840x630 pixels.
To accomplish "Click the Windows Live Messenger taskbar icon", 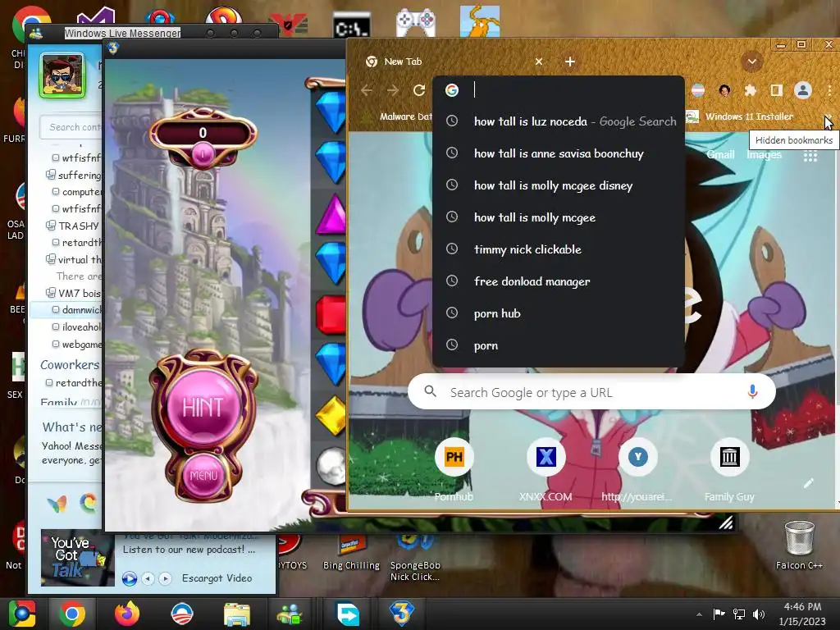I will coord(290,614).
